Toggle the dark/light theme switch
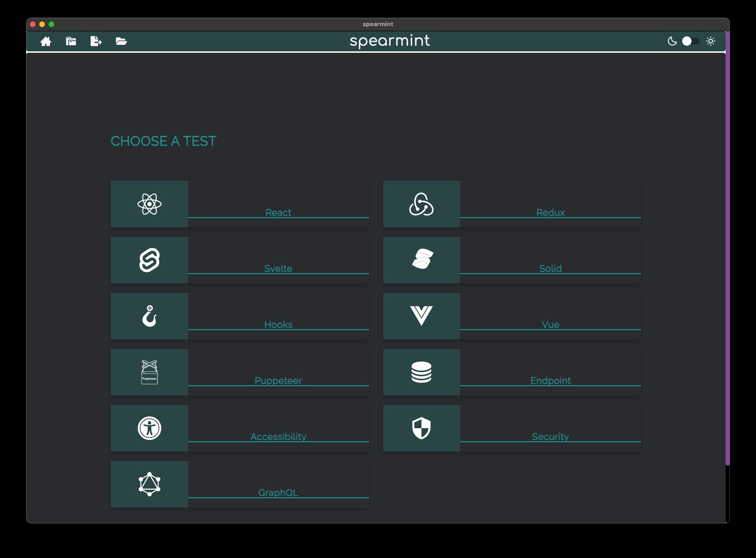The image size is (756, 558). (x=691, y=41)
